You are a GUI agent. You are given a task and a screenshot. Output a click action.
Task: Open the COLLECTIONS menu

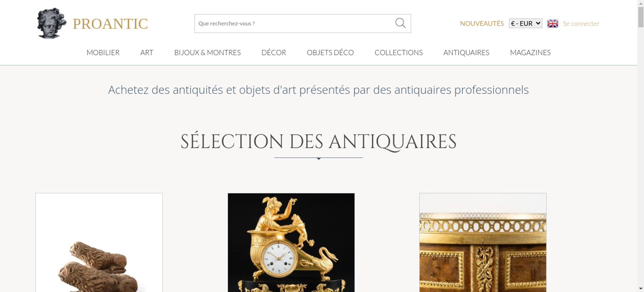click(x=399, y=52)
